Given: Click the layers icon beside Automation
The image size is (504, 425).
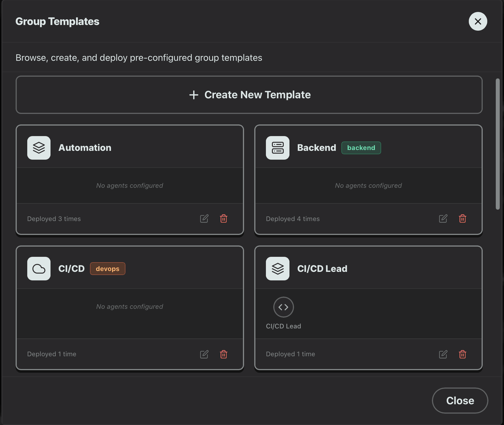Looking at the screenshot, I should coord(39,147).
